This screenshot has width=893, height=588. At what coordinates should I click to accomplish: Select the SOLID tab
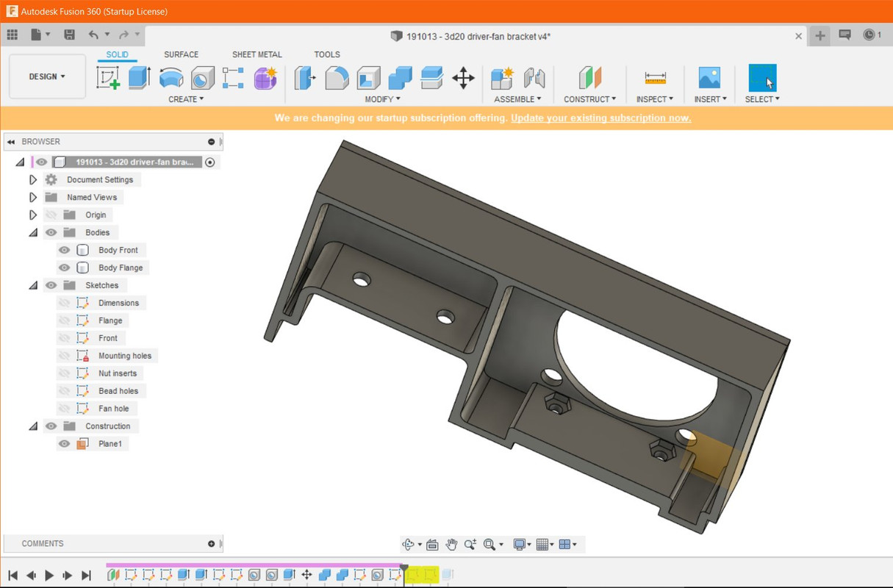coord(117,54)
